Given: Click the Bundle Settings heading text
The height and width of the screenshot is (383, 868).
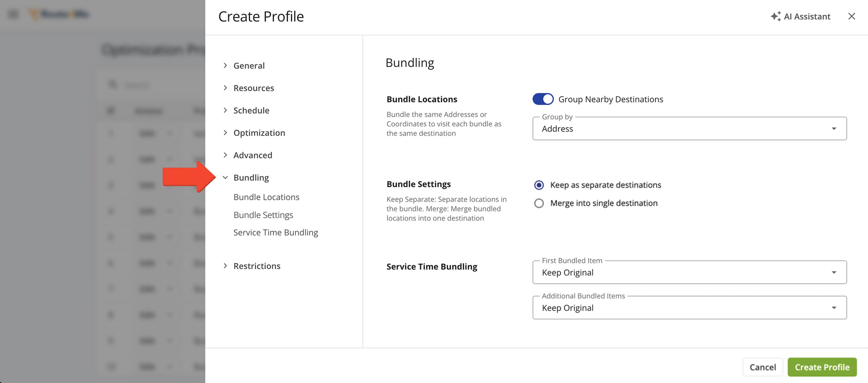Looking at the screenshot, I should [418, 184].
